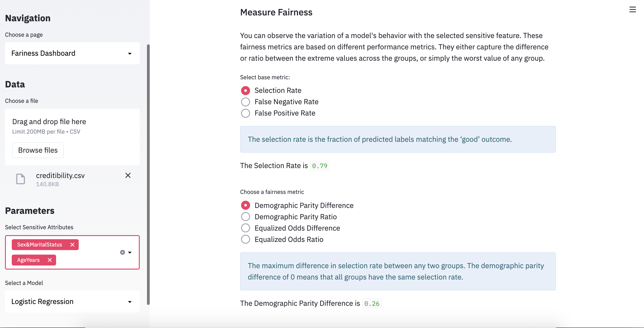The width and height of the screenshot is (644, 328).
Task: Expand the sensitive attributes dropdown arrow
Action: tap(130, 252)
